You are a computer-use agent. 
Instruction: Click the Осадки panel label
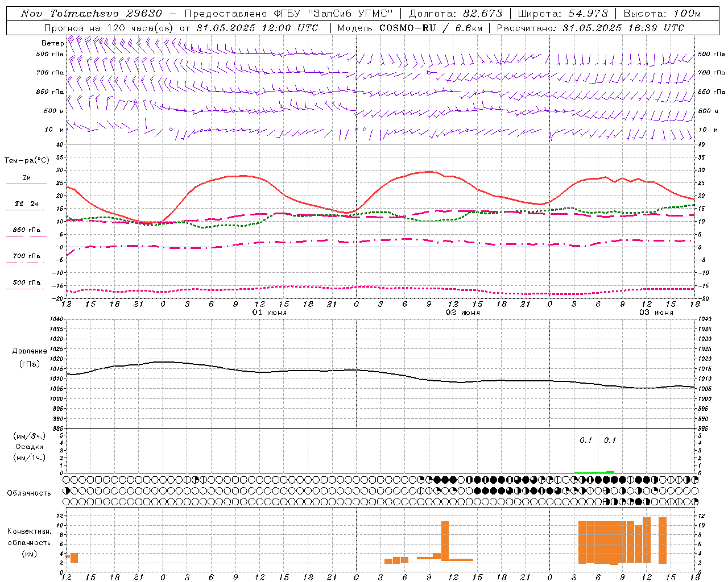point(30,447)
